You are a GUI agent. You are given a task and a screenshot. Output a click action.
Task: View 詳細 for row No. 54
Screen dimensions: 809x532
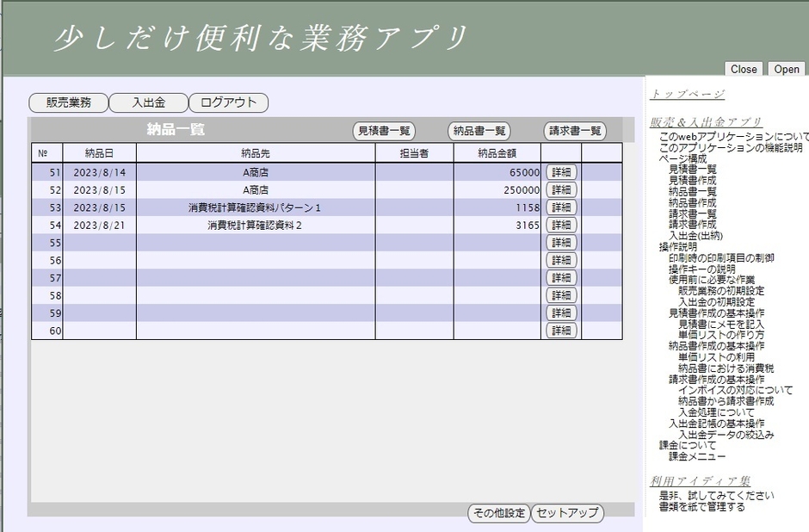pos(561,226)
